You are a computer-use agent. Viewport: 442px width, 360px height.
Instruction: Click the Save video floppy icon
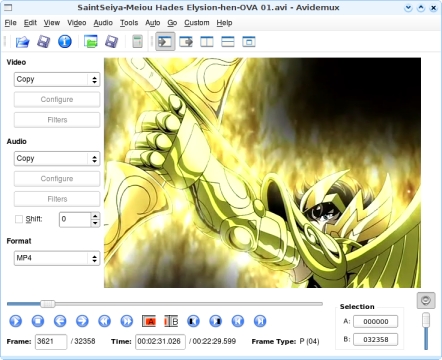point(43,42)
